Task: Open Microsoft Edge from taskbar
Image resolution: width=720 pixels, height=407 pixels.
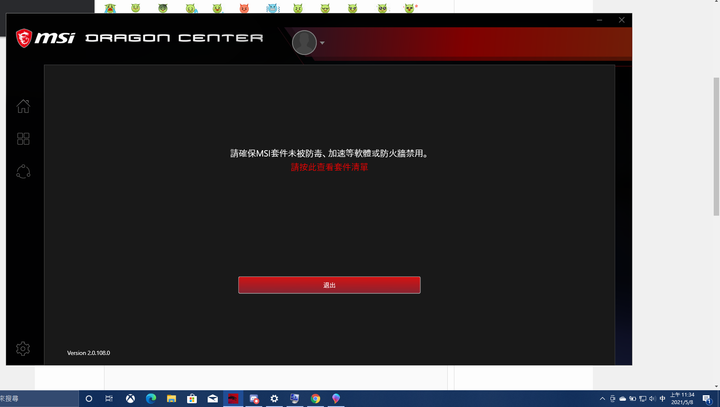Action: (151, 398)
